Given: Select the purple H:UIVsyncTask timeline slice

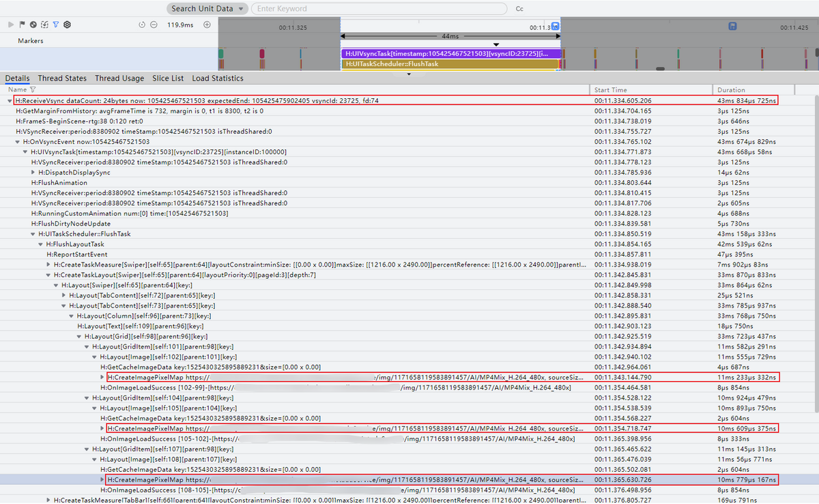Looking at the screenshot, I should click(x=450, y=53).
